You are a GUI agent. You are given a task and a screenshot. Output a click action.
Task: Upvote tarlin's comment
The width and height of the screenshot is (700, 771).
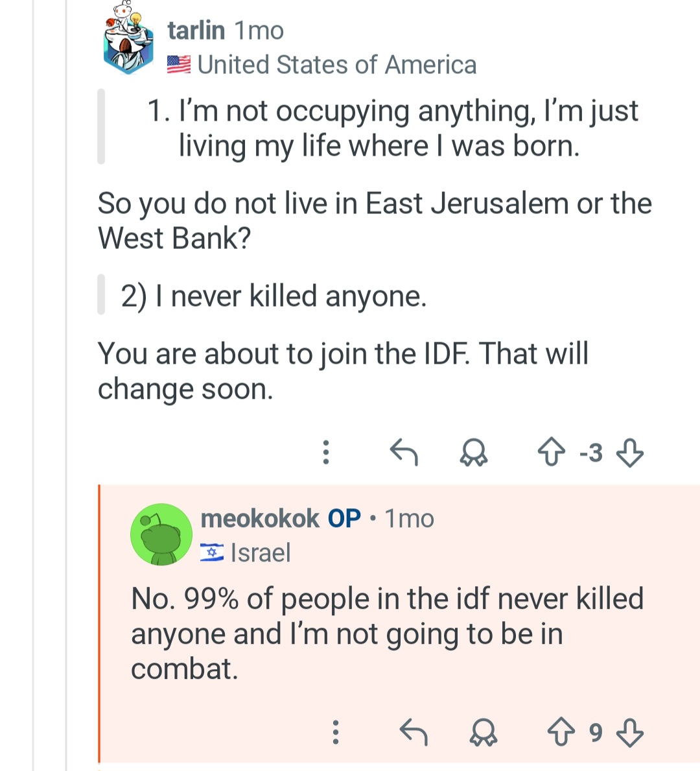[x=552, y=452]
